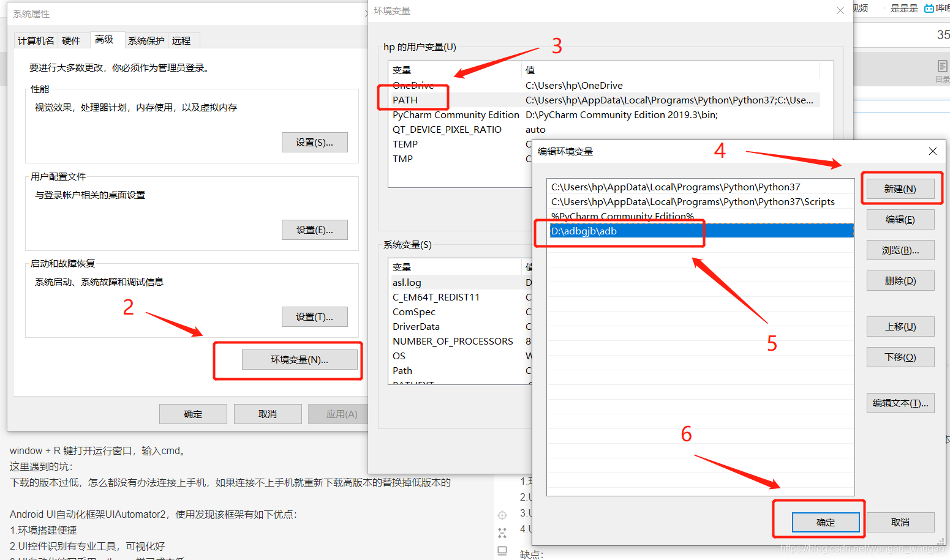950x560 pixels.
Task: Select the D:\adbgjb\adb entry
Action: (x=701, y=231)
